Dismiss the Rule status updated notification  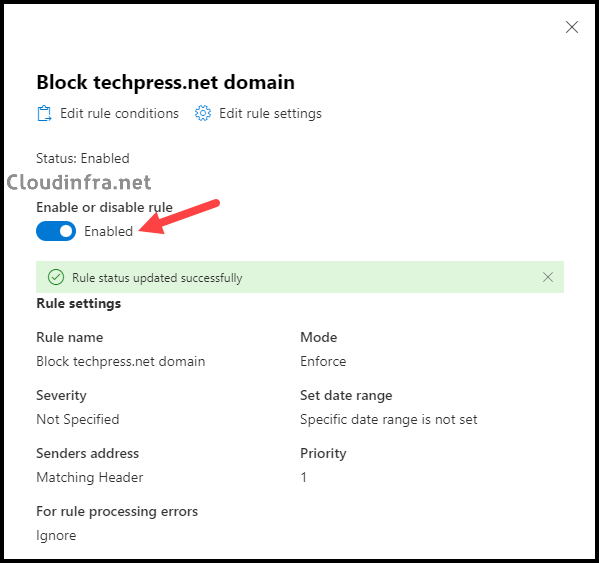pyautogui.click(x=548, y=277)
